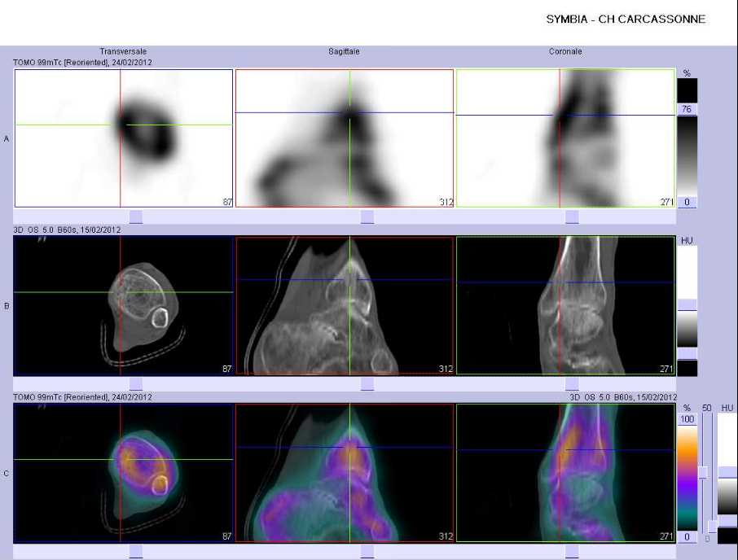Viewport: 738px width, 560px height.
Task: Select the row B transversal CT image
Action: (124, 305)
